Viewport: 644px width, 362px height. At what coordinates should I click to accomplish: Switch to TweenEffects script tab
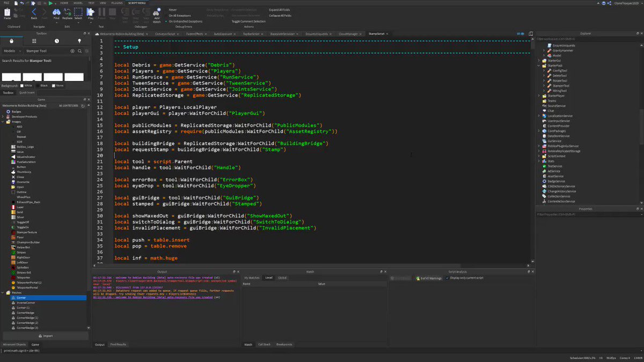[194, 33]
